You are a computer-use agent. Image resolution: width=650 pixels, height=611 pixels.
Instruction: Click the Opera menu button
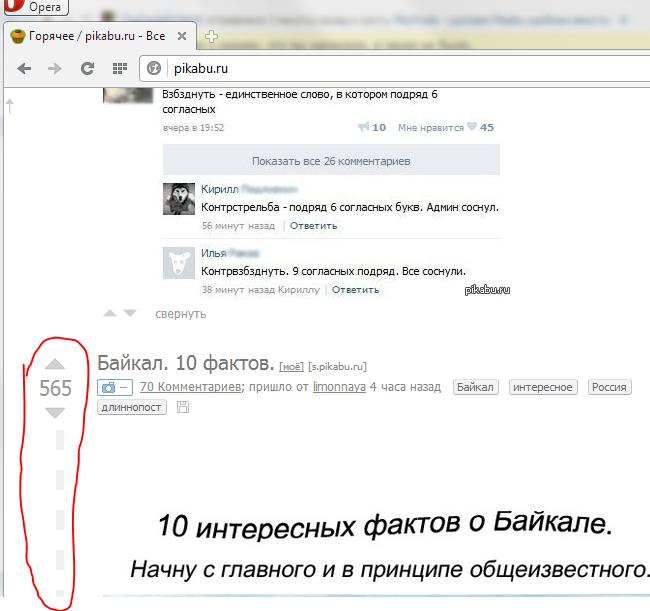click(x=34, y=6)
